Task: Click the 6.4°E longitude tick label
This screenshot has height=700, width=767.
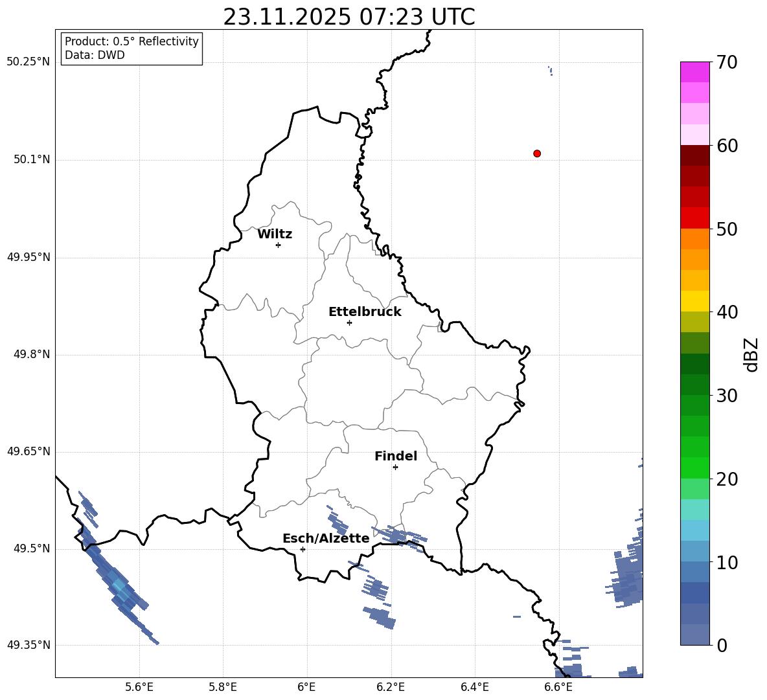Action: pyautogui.click(x=474, y=687)
